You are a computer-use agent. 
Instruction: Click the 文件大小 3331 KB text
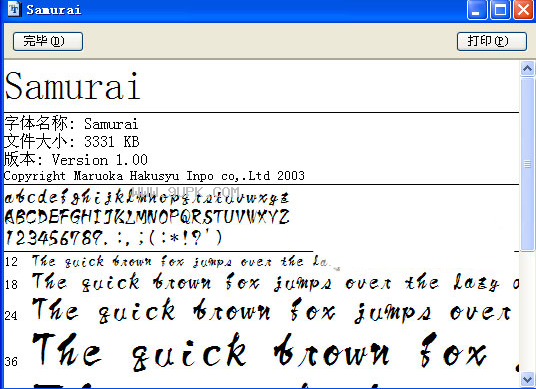72,142
